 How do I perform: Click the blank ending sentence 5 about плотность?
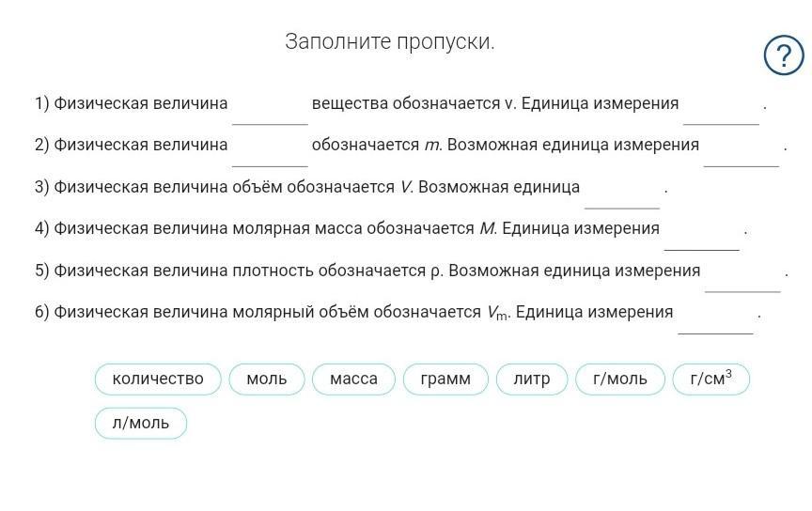click(x=742, y=275)
